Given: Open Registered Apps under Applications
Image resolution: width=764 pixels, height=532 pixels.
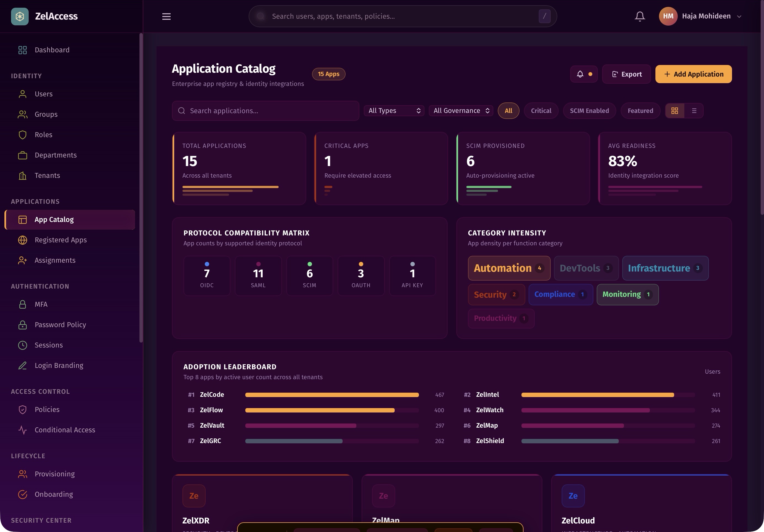Looking at the screenshot, I should tap(61, 240).
